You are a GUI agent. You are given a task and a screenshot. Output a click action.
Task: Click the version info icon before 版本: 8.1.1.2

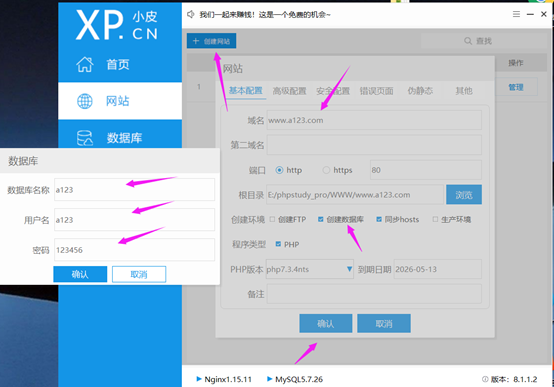coord(485,379)
